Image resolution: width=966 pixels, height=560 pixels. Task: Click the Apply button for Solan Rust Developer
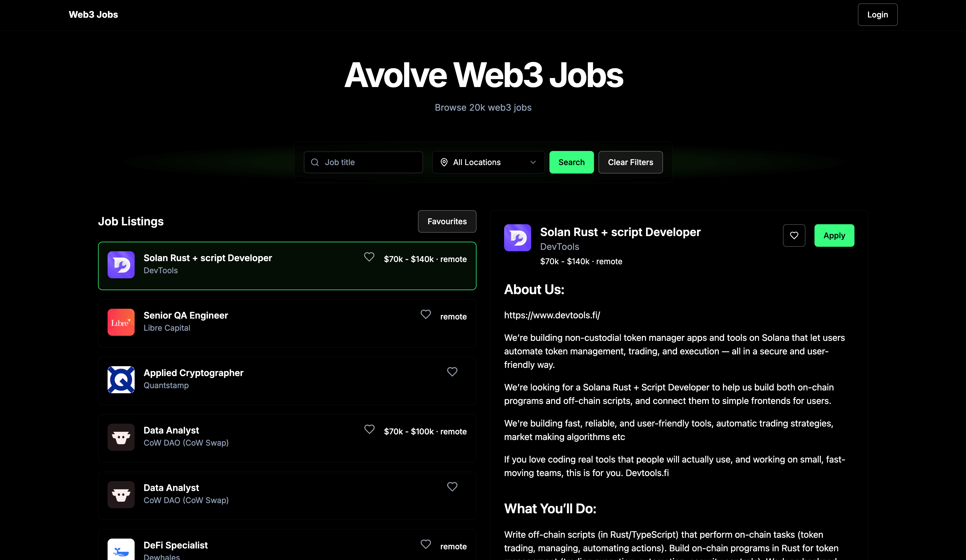(x=834, y=235)
